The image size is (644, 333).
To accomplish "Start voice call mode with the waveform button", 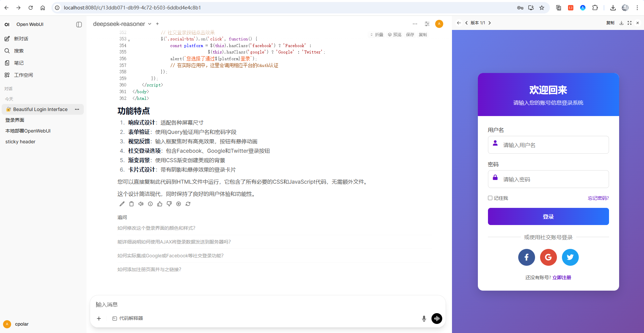I will (x=437, y=319).
